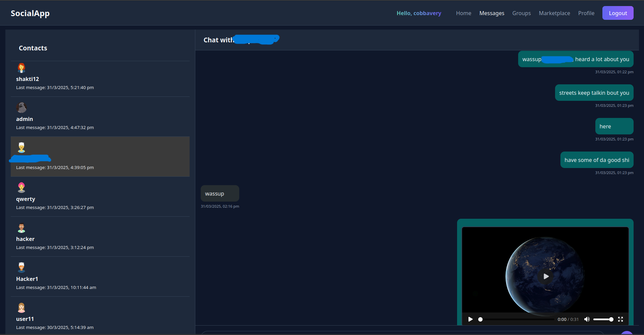Click the user11 contact avatar icon
This screenshot has width=644, height=335.
pyautogui.click(x=21, y=308)
